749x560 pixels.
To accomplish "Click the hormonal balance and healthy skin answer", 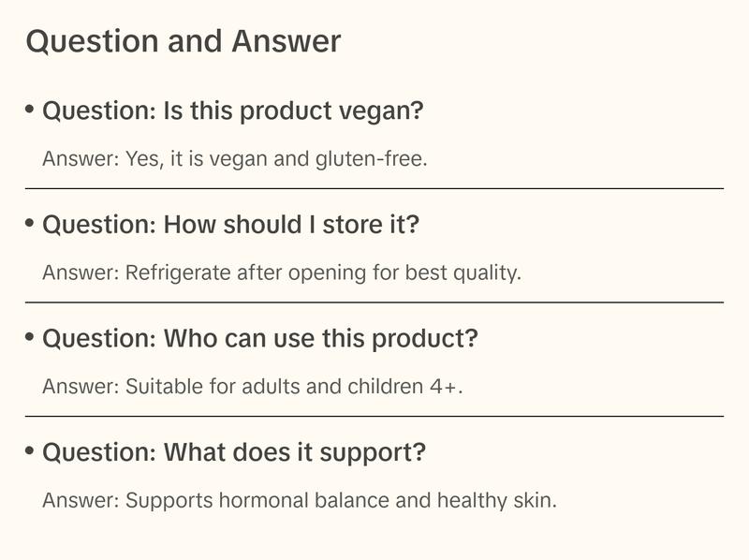I will [300, 500].
